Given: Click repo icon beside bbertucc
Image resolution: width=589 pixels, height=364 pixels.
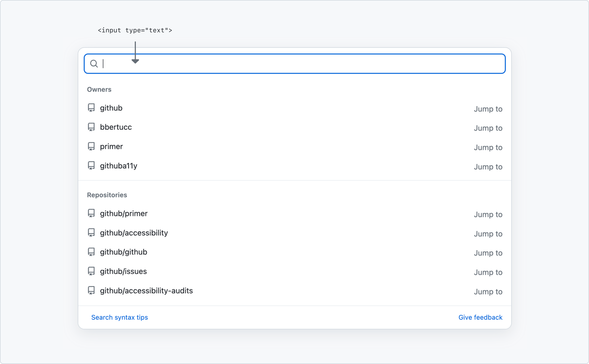Looking at the screenshot, I should (x=91, y=127).
